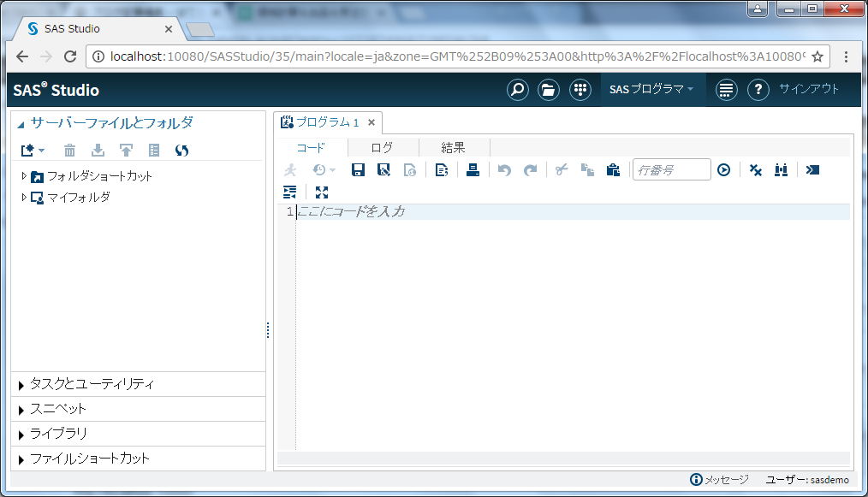Open a new browser tab
The width and height of the screenshot is (868, 497).
tap(200, 30)
